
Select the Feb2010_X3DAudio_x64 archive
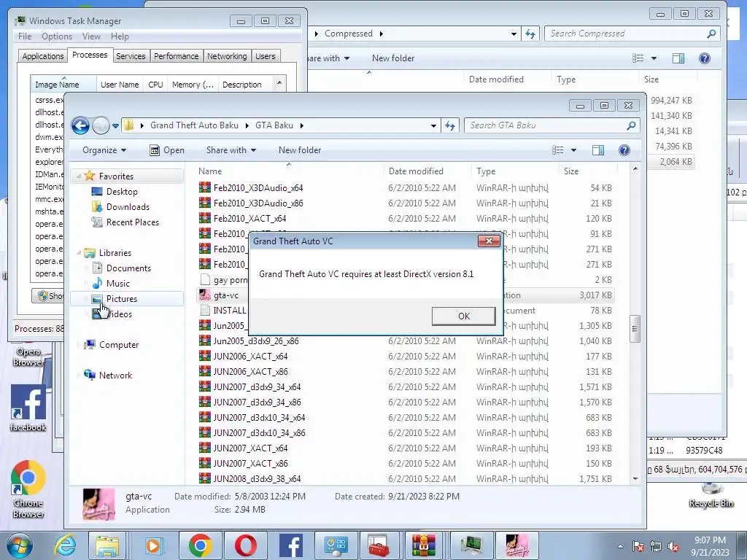pyautogui.click(x=258, y=187)
